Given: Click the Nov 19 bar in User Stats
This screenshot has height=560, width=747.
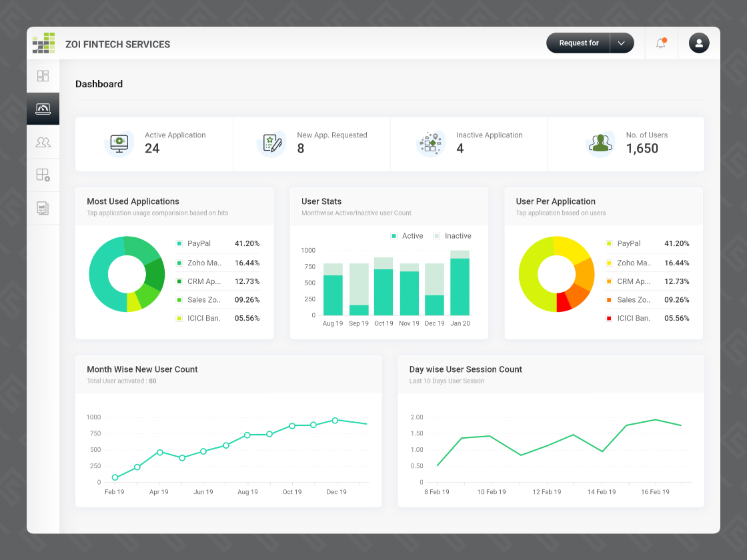Looking at the screenshot, I should pos(410,289).
